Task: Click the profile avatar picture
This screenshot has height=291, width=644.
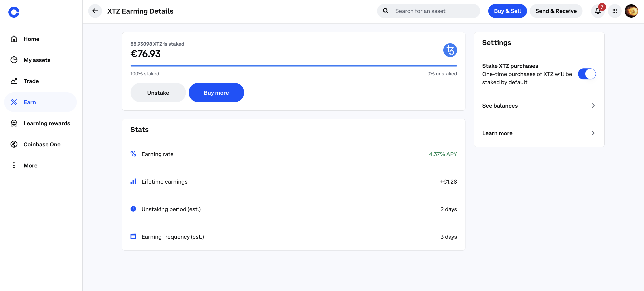Action: 631,11
